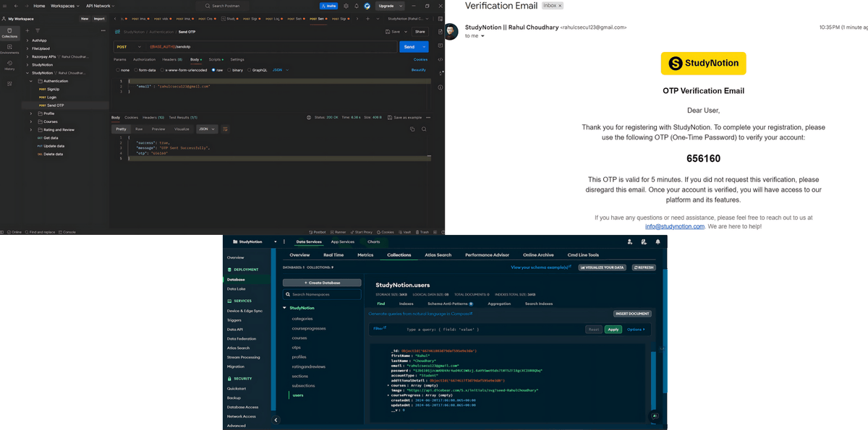Switch to the Authorization request tab

coord(144,59)
